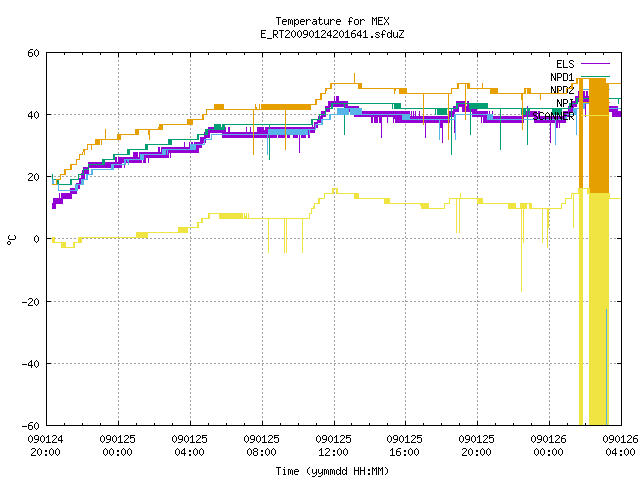This screenshot has height=480, width=640.
Task: Click the SCANNER legend label
Action: [553, 116]
